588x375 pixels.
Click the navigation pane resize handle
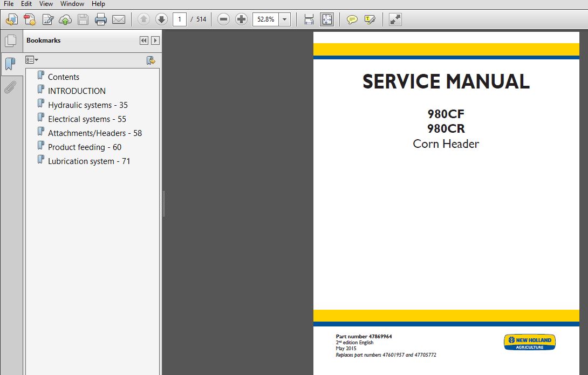[x=163, y=203]
